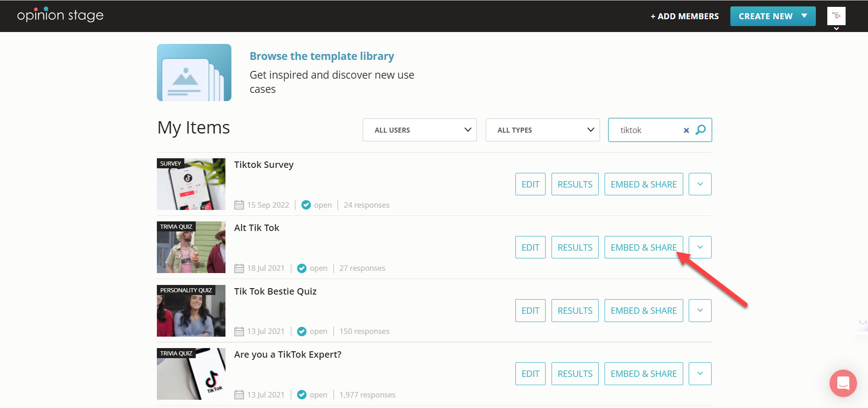Click the open checkmark for Are you a TikTok Expert
Screen dimensions: 868x408
pos(301,394)
